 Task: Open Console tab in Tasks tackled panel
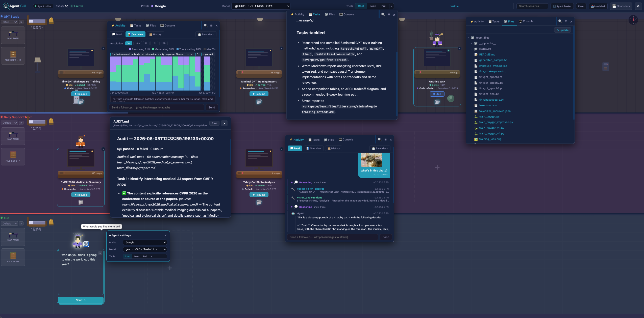tap(346, 15)
